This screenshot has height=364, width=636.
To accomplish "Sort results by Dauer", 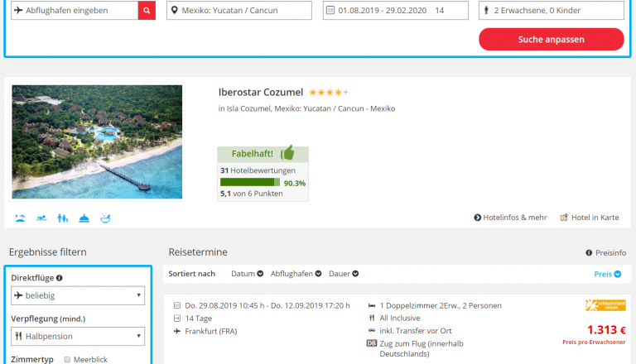I will [x=344, y=274].
